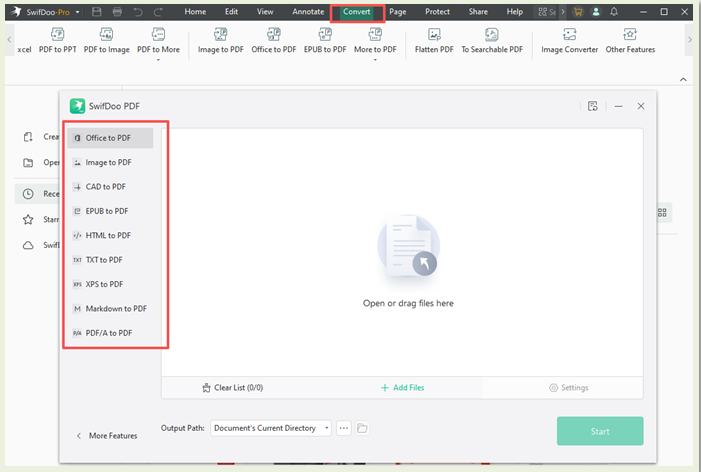Click the three-dots browse path button
Viewport: 701px width, 472px height.
(x=343, y=428)
